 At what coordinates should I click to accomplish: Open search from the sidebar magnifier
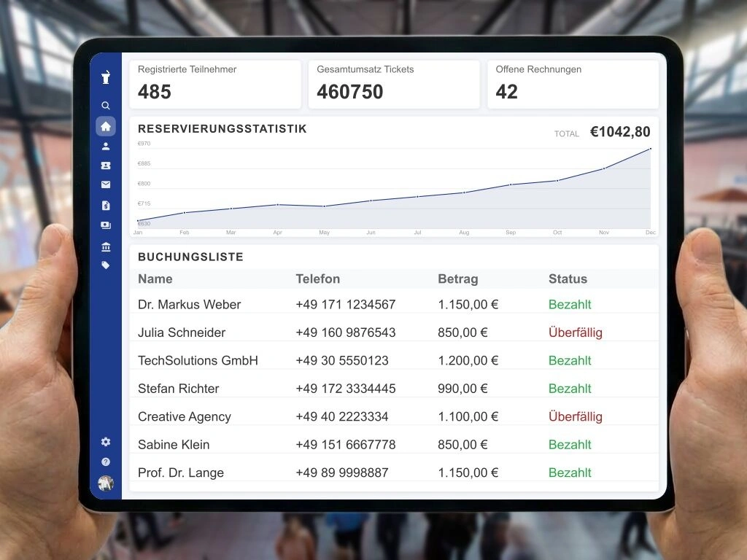106,106
